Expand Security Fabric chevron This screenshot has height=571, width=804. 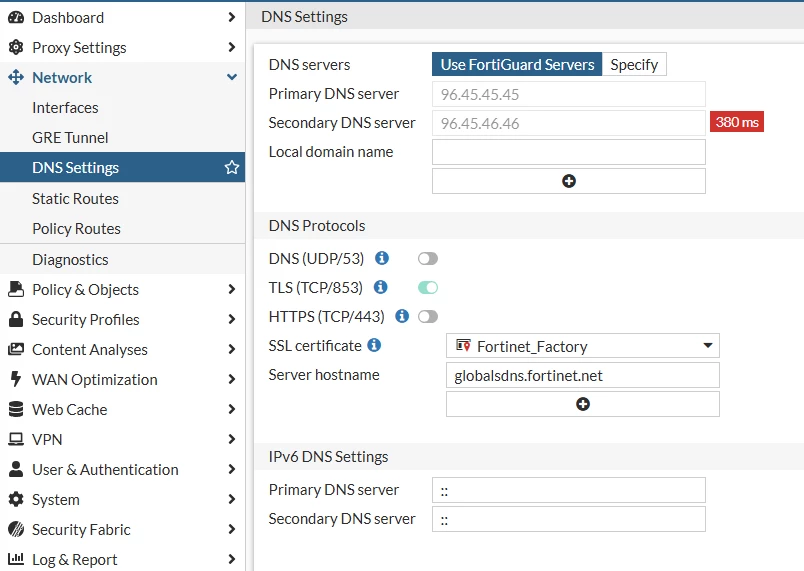[232, 529]
